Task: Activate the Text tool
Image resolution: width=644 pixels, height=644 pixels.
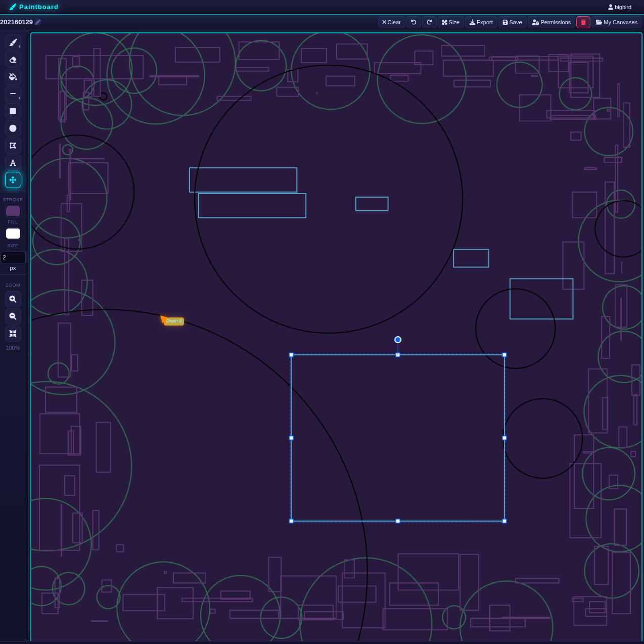Action: pos(13,163)
